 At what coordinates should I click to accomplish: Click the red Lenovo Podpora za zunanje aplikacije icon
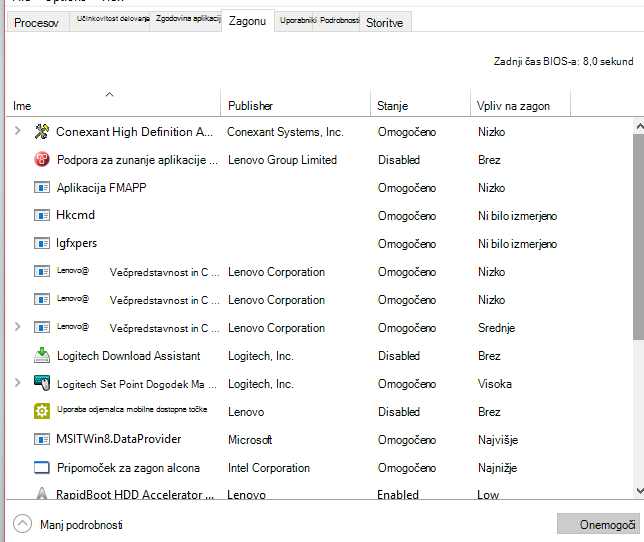[x=42, y=160]
